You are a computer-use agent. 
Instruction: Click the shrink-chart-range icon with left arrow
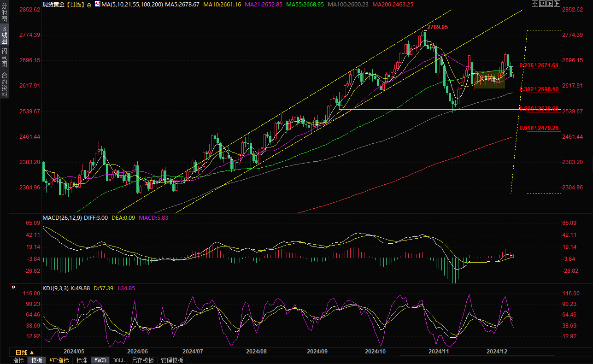pyautogui.click(x=542, y=4)
